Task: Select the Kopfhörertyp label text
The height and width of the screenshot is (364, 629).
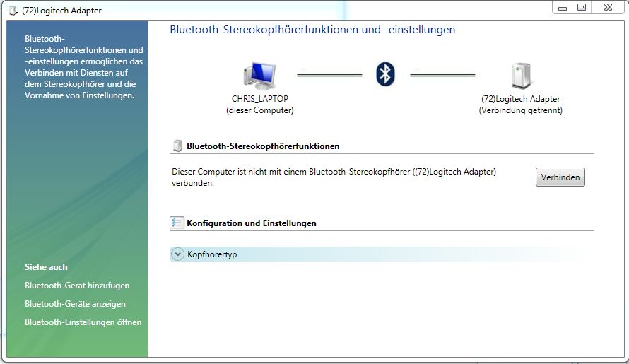Action: tap(212, 254)
